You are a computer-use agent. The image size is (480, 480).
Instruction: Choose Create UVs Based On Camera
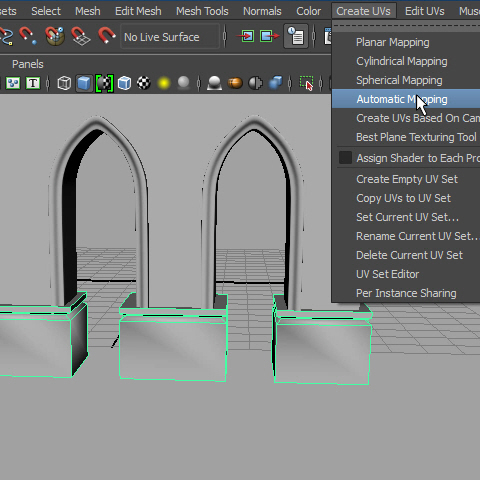coord(406,118)
